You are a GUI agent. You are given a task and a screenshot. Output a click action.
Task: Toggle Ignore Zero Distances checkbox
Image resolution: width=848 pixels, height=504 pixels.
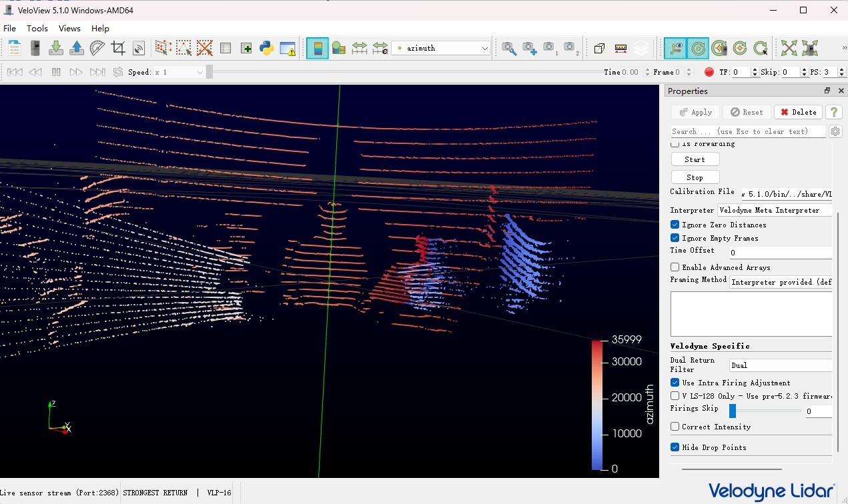pos(675,225)
